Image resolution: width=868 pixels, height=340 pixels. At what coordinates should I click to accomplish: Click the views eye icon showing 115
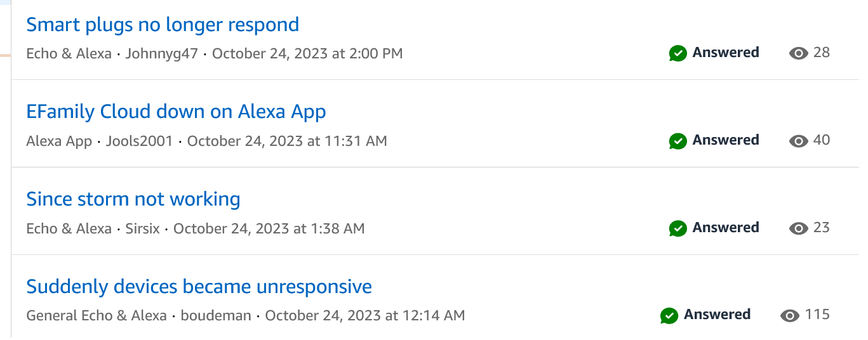click(x=789, y=315)
